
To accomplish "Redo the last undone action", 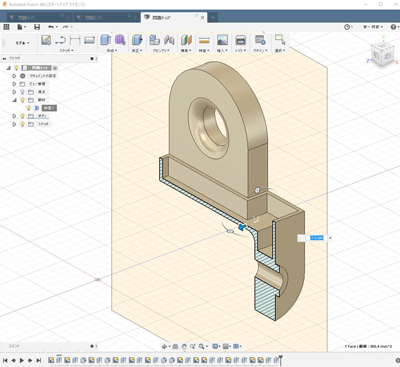I will click(x=66, y=27).
